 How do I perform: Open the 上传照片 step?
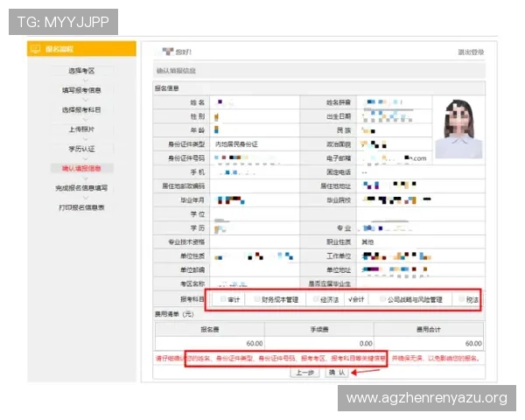[81, 129]
